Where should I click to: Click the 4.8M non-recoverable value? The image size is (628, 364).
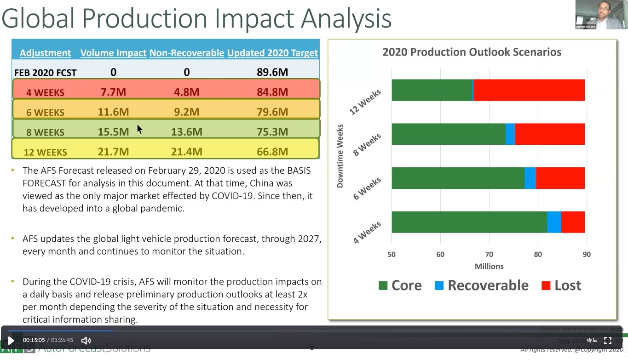pyautogui.click(x=187, y=92)
